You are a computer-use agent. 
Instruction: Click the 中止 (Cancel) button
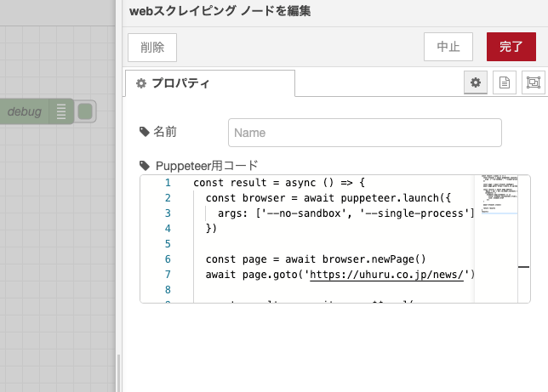pos(448,47)
